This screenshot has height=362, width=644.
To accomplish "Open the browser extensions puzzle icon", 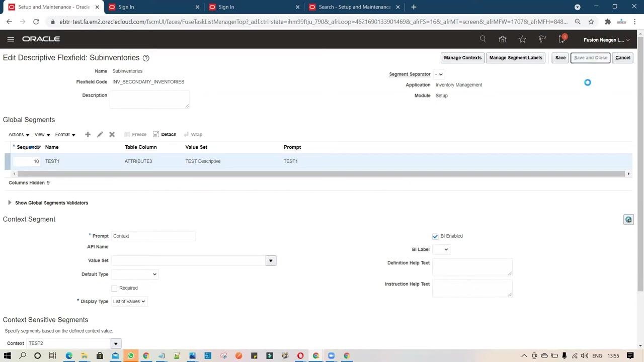I will coord(608,22).
